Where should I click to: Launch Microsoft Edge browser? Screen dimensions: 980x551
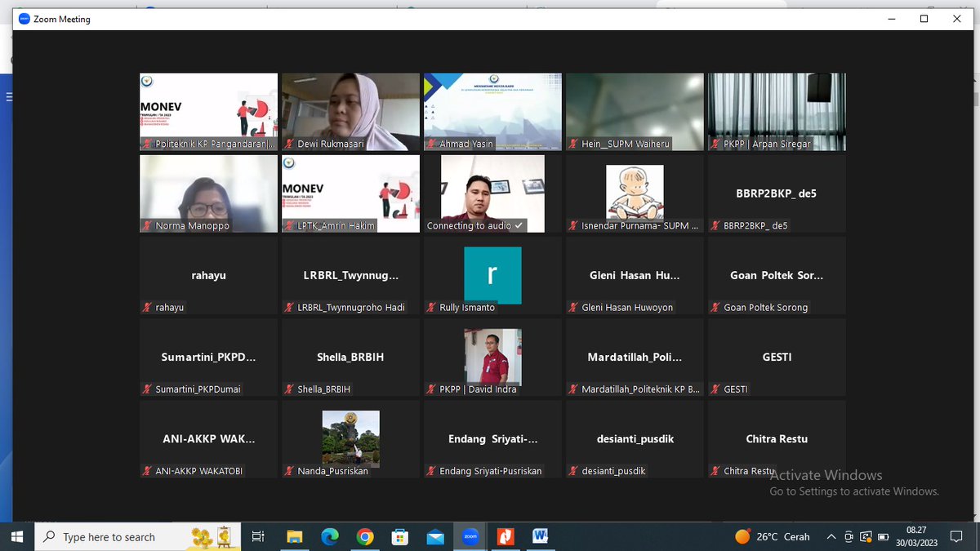click(x=329, y=536)
